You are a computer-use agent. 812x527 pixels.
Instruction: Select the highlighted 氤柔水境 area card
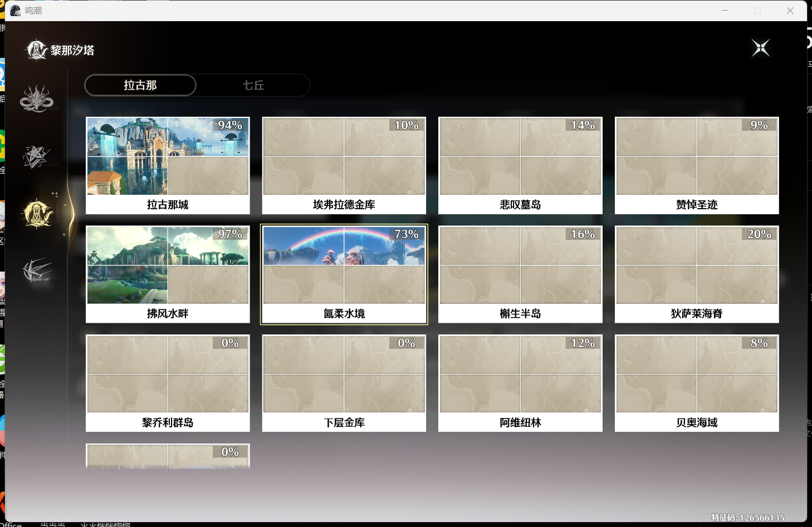344,274
